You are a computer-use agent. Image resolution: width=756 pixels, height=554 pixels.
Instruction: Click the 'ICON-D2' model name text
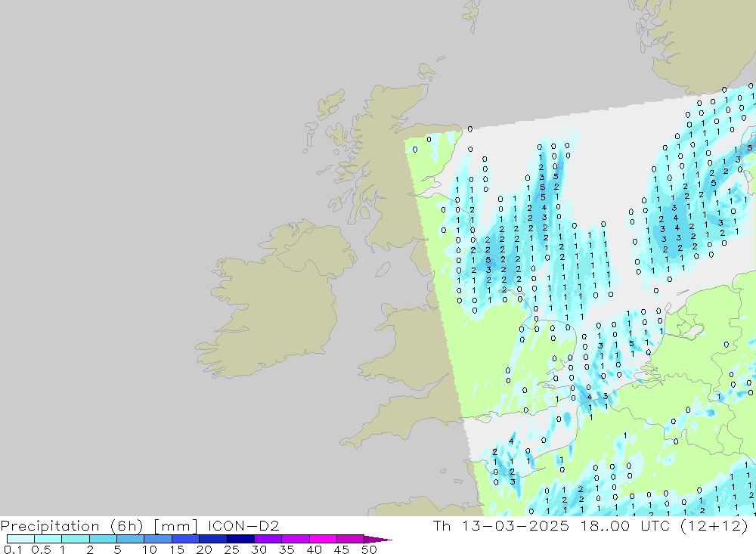click(243, 525)
